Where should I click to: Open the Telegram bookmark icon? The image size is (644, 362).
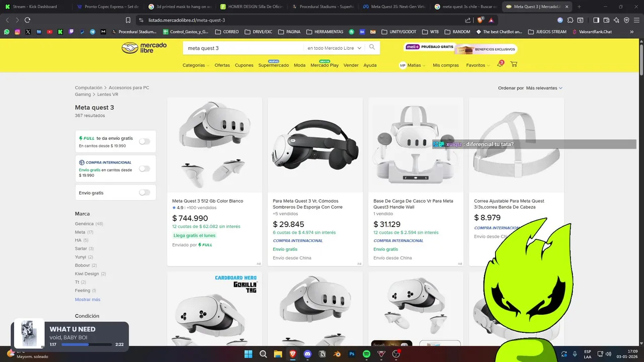(x=93, y=32)
